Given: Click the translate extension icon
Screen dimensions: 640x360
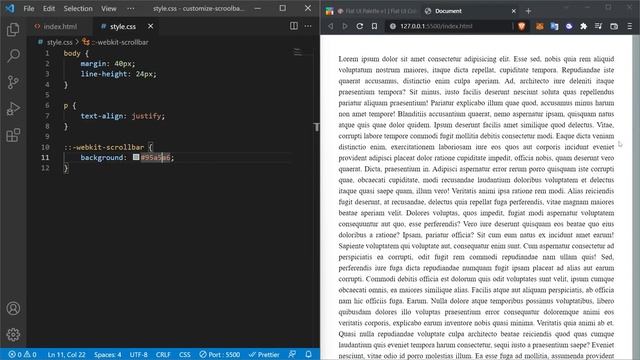Looking at the screenshot, I should click(x=554, y=26).
